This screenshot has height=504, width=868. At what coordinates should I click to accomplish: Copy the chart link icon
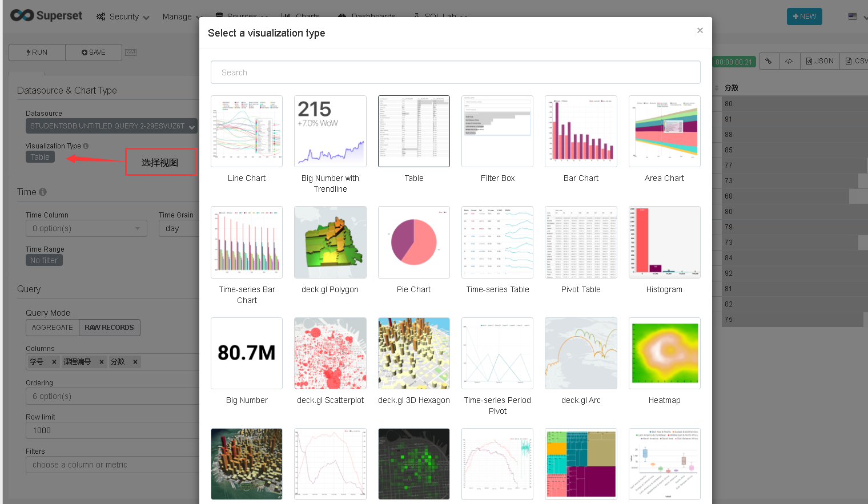tap(769, 61)
